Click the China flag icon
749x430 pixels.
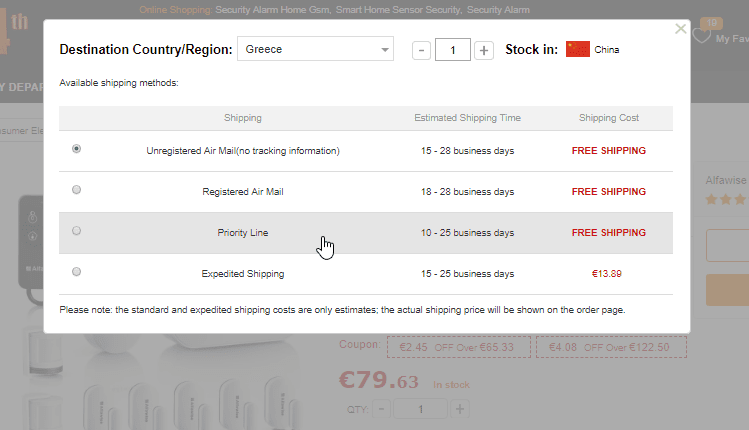pos(578,49)
